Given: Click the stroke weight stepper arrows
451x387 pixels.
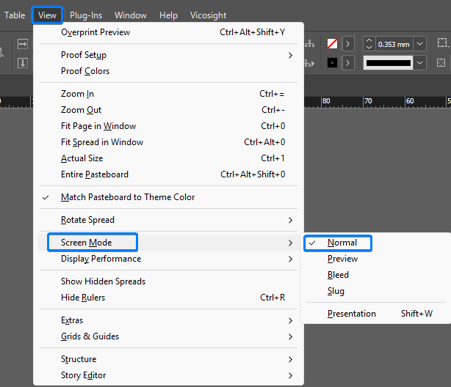Looking at the screenshot, I should [x=369, y=44].
